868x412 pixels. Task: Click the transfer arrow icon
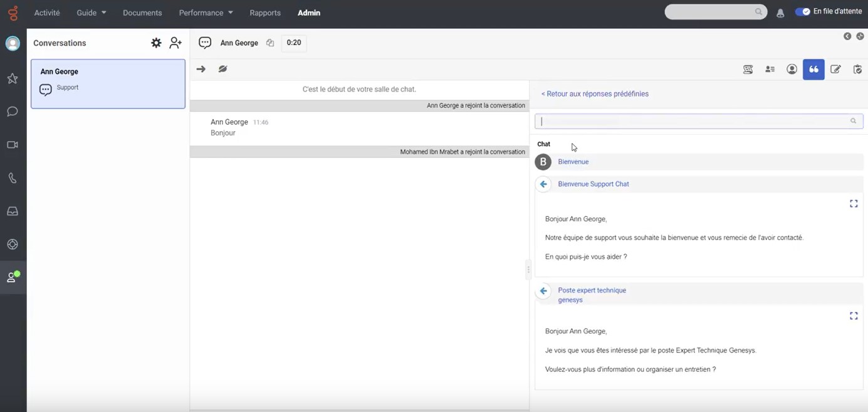(x=200, y=69)
